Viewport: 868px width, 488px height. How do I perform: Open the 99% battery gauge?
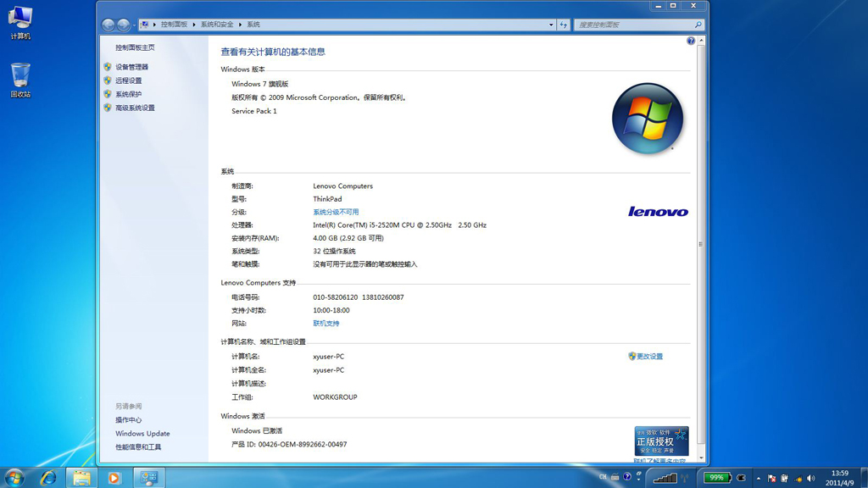tap(717, 478)
